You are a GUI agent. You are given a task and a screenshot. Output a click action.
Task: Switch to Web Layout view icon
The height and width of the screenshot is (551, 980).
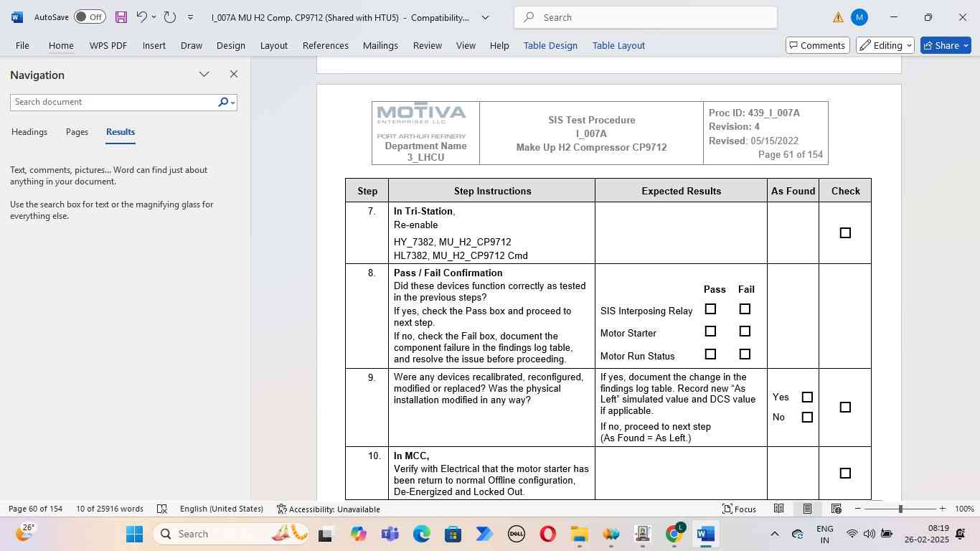[836, 509]
